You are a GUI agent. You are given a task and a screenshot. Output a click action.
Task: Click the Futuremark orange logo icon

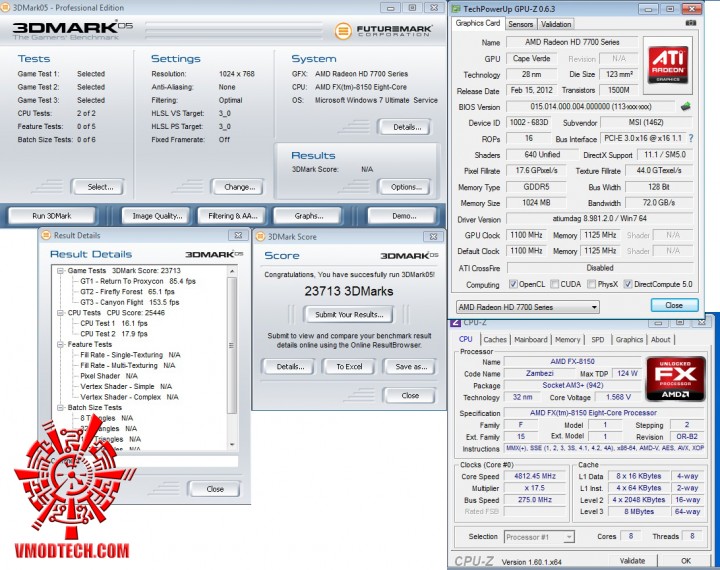click(343, 31)
